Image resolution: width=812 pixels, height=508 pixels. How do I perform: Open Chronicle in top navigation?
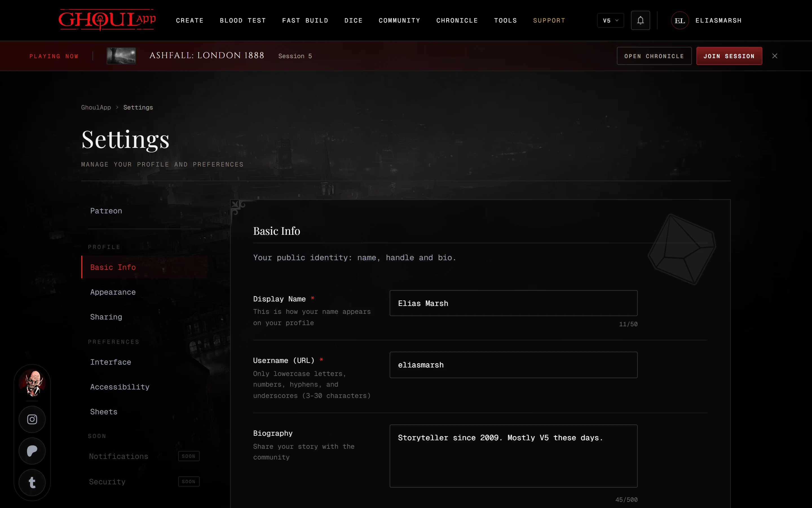pyautogui.click(x=457, y=21)
